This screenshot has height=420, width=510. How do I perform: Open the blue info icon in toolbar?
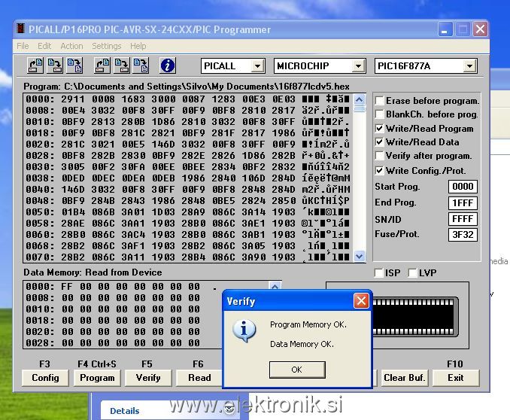(168, 65)
